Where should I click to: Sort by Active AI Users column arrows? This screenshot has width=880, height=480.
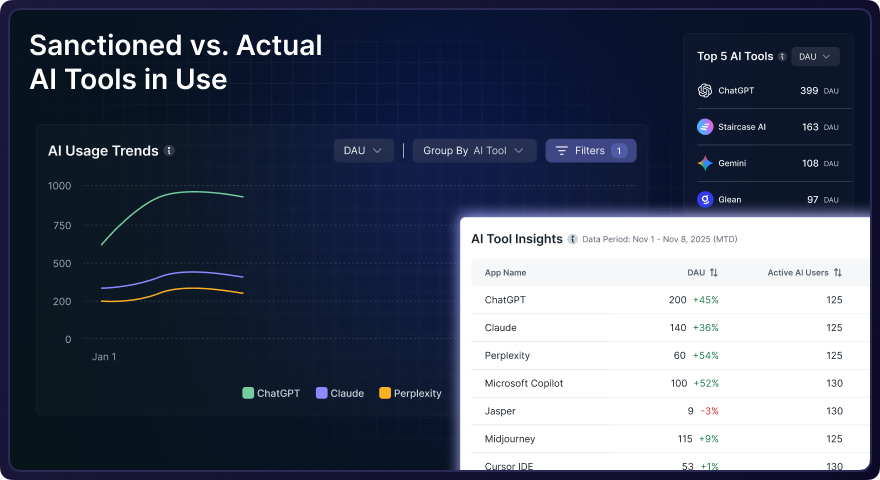click(x=838, y=272)
